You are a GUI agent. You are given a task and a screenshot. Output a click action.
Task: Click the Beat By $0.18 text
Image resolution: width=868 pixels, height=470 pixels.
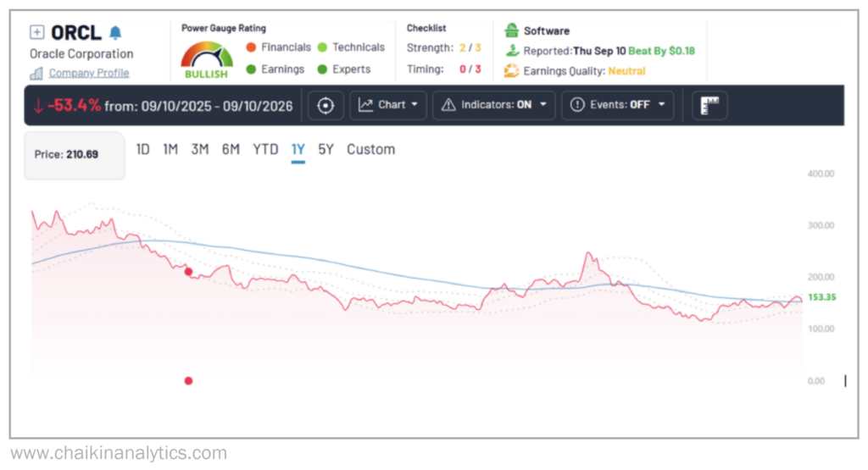(x=661, y=51)
